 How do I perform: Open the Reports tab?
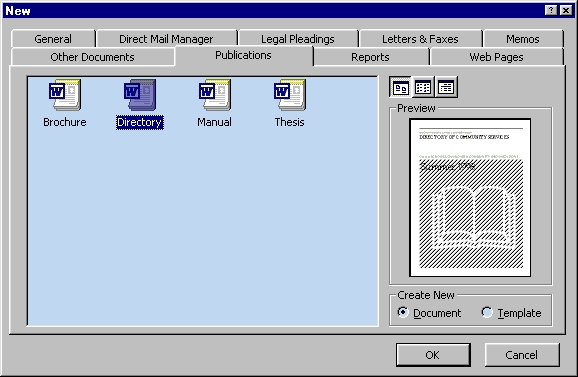tap(370, 57)
